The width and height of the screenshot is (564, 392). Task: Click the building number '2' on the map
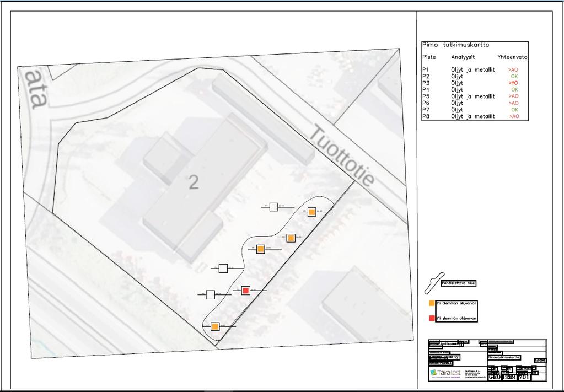click(194, 182)
